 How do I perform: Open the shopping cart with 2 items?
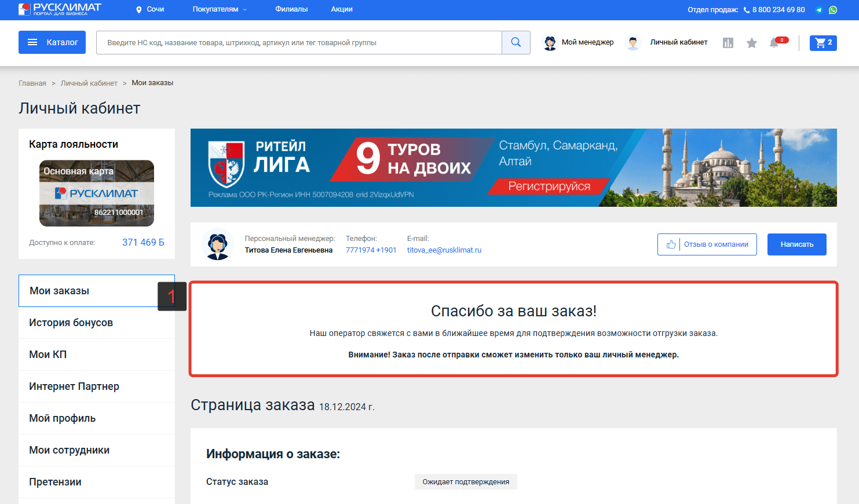point(823,42)
